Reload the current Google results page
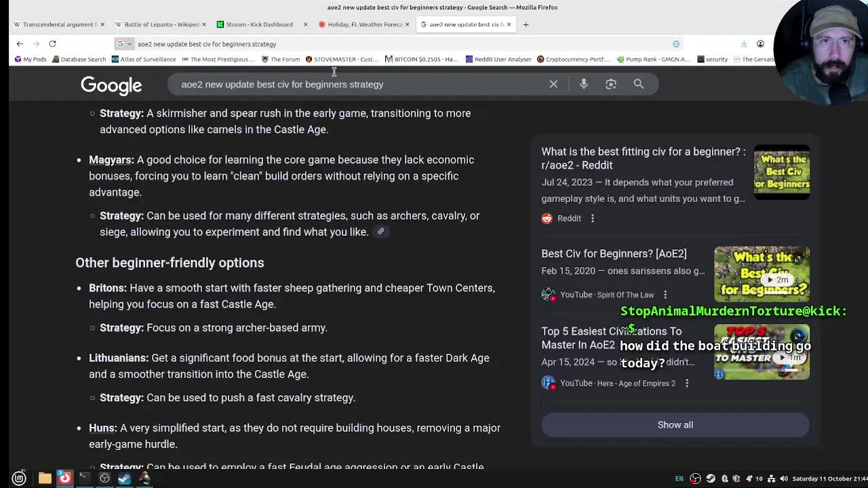Screen dimensions: 868x488 (52, 44)
